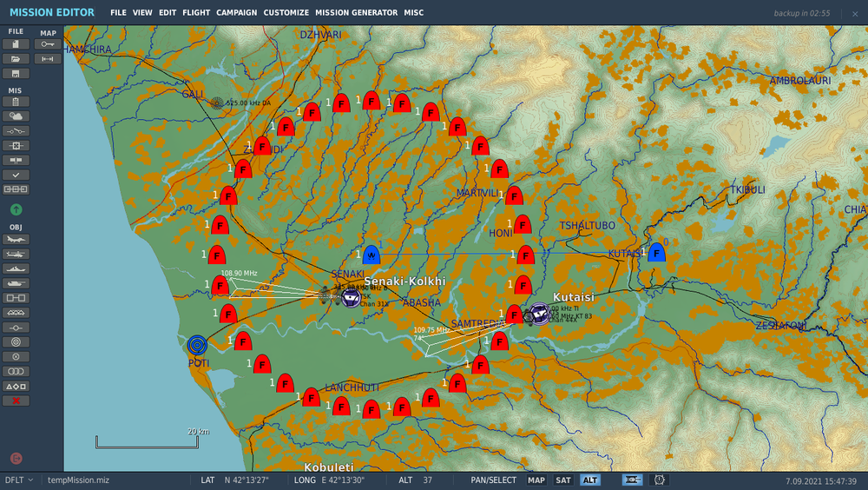Open a mission with the folder icon
The width and height of the screenshot is (868, 490).
click(x=16, y=59)
